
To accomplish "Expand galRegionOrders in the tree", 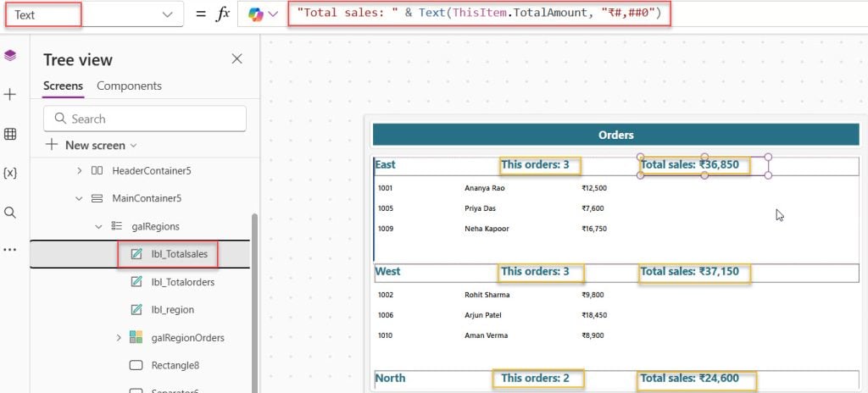I will 118,337.
